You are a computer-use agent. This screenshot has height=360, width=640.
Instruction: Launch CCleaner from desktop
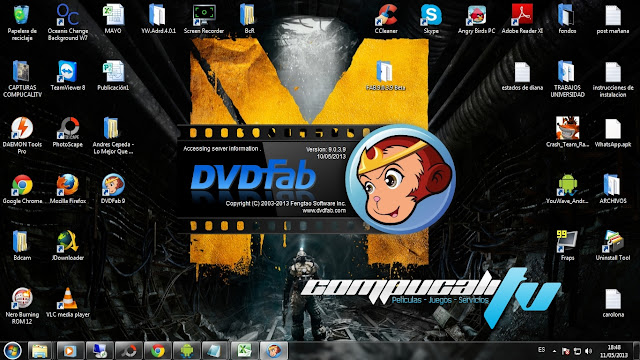click(386, 16)
